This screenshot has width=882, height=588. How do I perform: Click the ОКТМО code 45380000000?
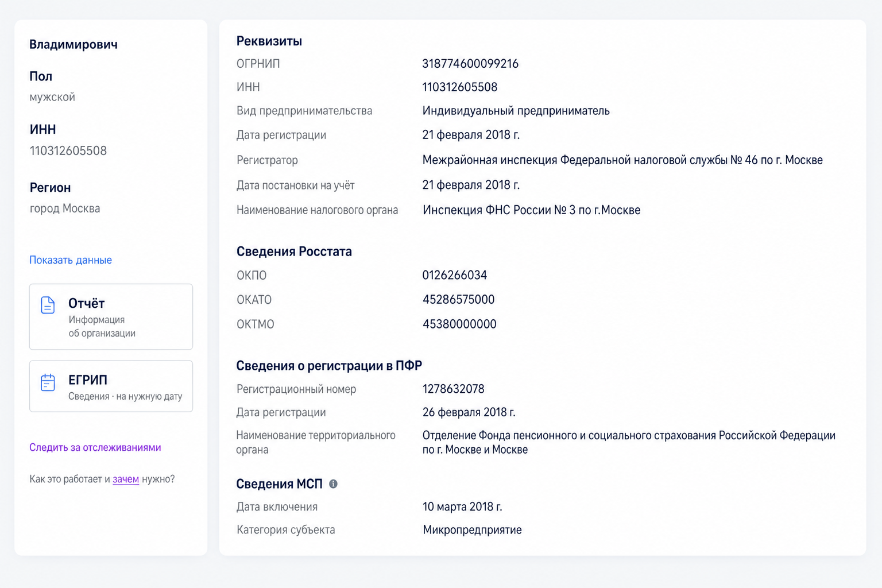click(459, 324)
